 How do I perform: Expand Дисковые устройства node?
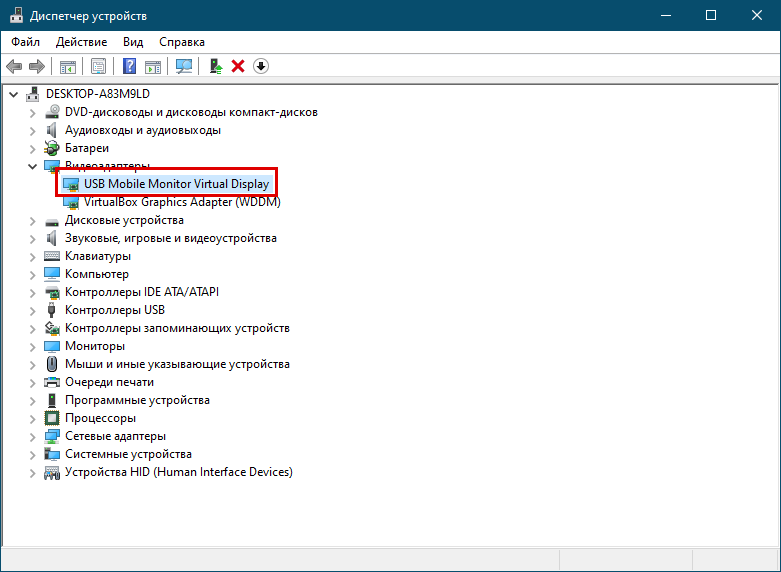32,220
